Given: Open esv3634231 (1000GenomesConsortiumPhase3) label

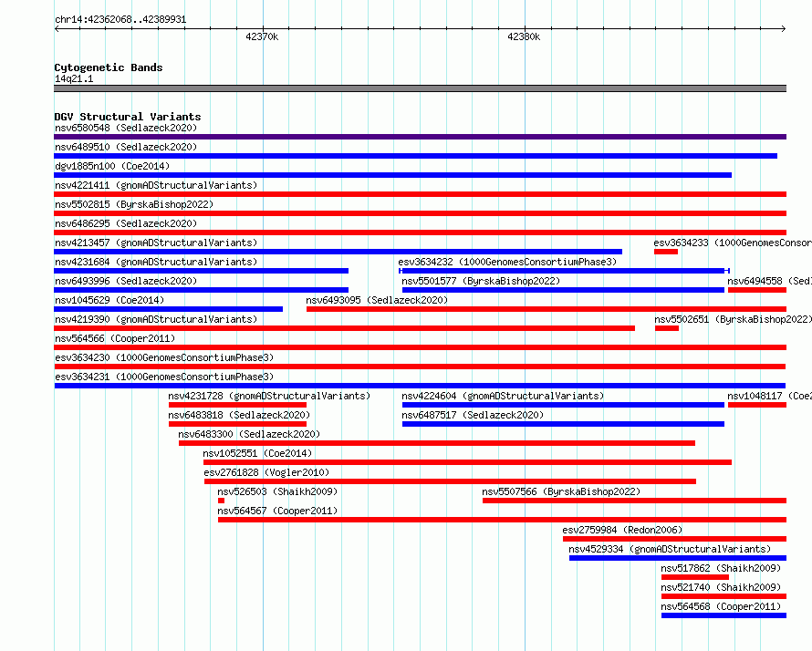Looking at the screenshot, I should click(x=164, y=377).
